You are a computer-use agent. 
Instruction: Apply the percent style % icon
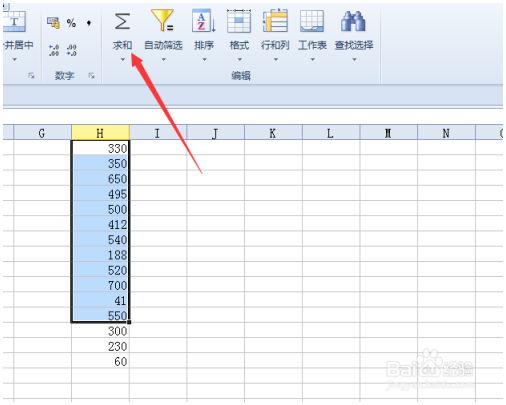[x=71, y=23]
